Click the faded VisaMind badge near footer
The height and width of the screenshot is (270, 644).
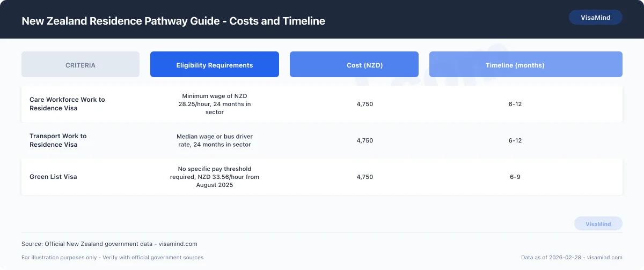(x=598, y=224)
